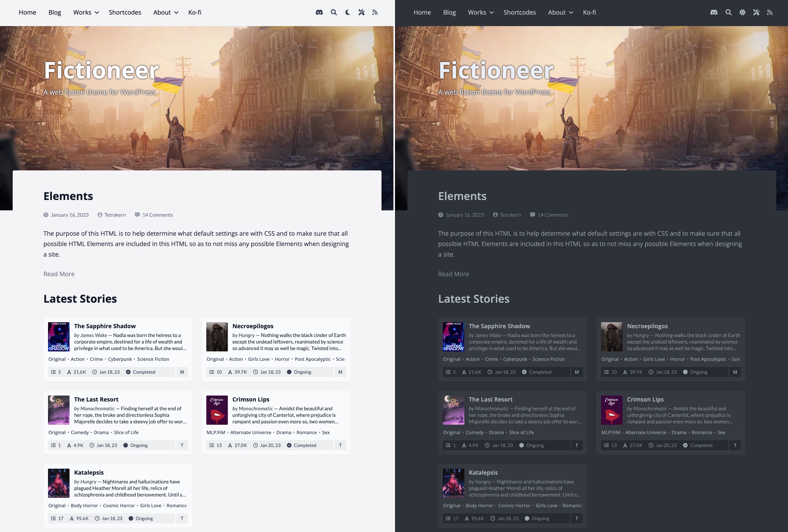Viewport: 788px width, 532px height.
Task: Open Blog menu item in dark header
Action: 449,12
